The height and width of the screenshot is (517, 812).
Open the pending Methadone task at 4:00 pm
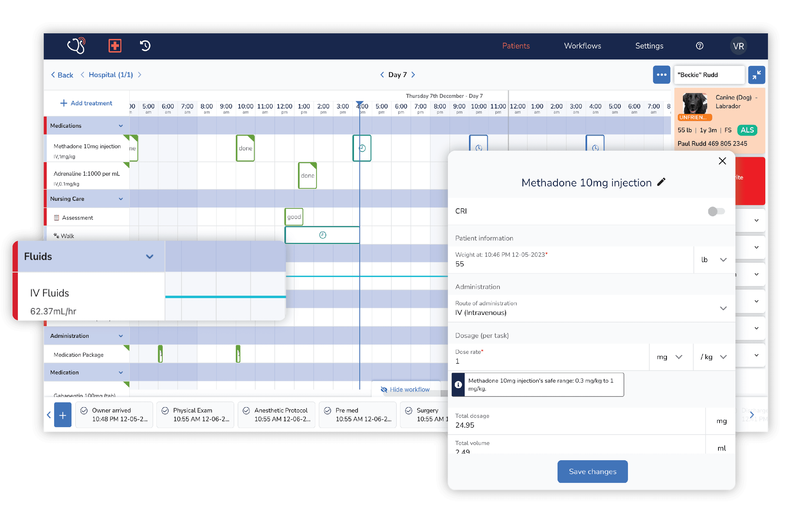[x=362, y=148]
